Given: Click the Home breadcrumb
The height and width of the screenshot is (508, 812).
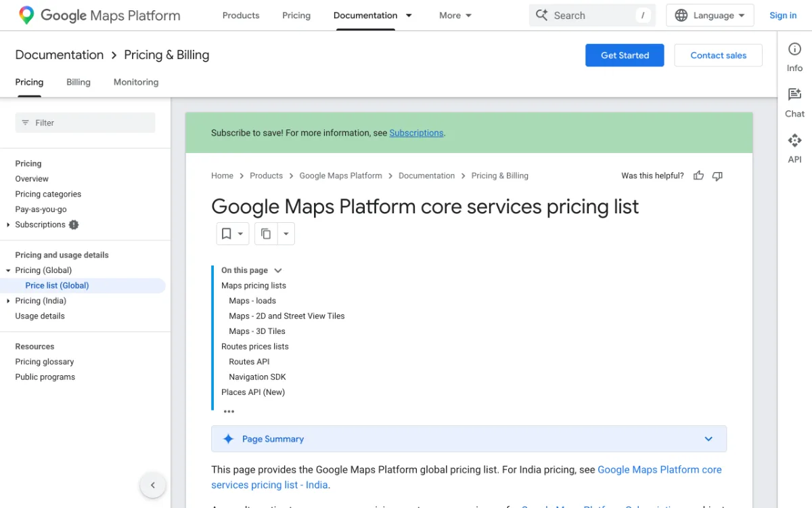Looking at the screenshot, I should (222, 175).
